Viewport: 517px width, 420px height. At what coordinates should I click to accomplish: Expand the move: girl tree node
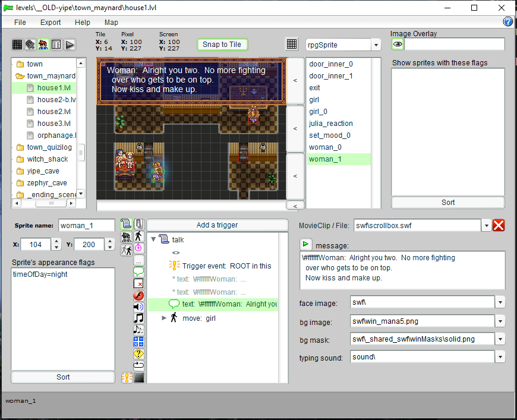coord(165,318)
